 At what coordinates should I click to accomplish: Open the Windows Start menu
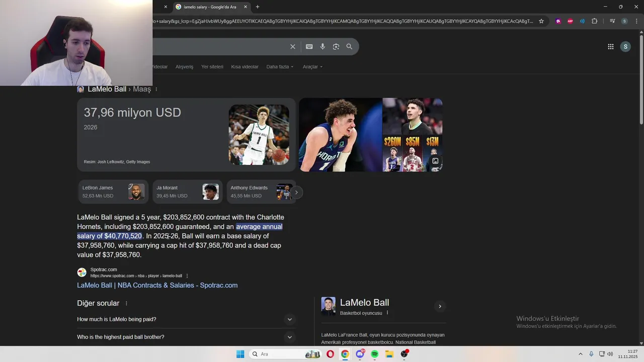click(240, 354)
